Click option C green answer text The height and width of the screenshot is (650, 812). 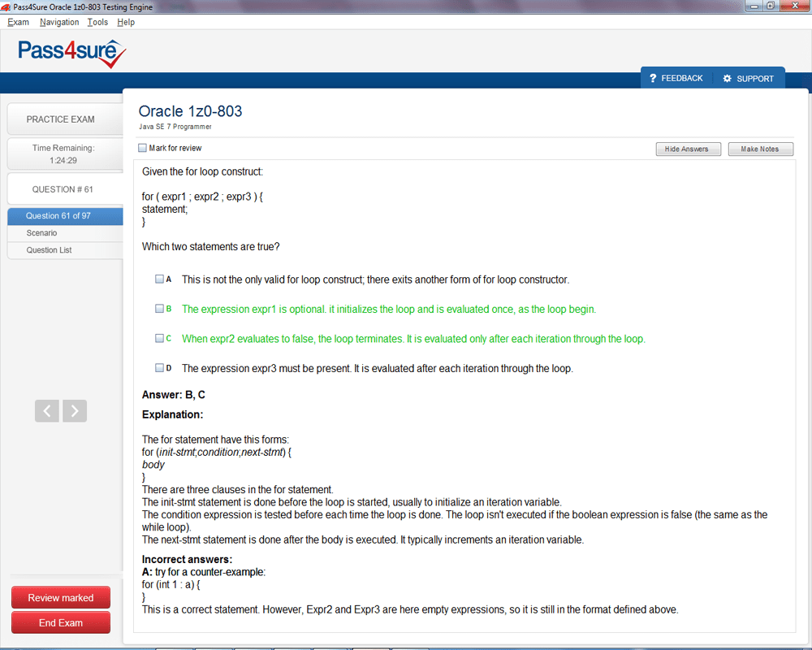(x=413, y=339)
